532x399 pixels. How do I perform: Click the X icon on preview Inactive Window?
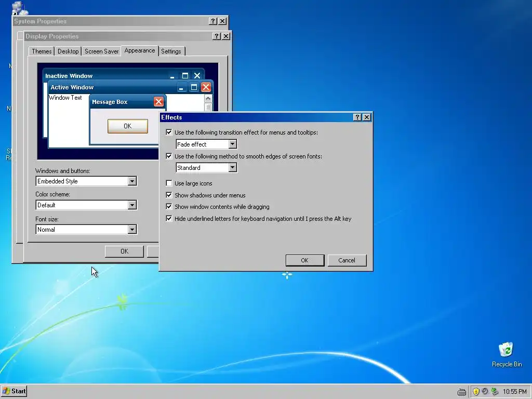point(197,75)
